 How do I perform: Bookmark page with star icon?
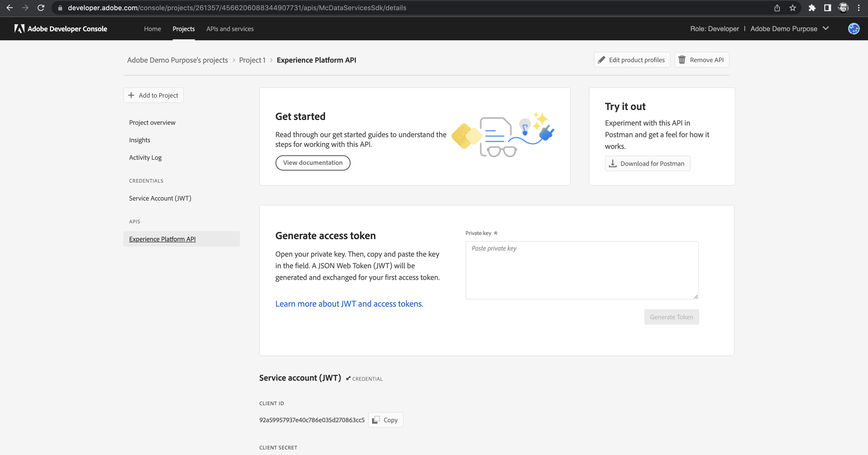coord(792,8)
